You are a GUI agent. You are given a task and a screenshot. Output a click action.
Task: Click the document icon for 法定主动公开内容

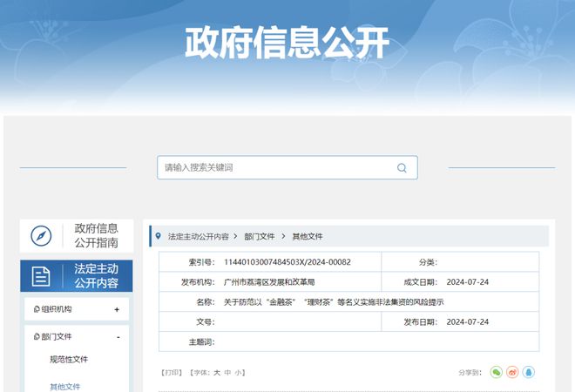tap(41, 276)
